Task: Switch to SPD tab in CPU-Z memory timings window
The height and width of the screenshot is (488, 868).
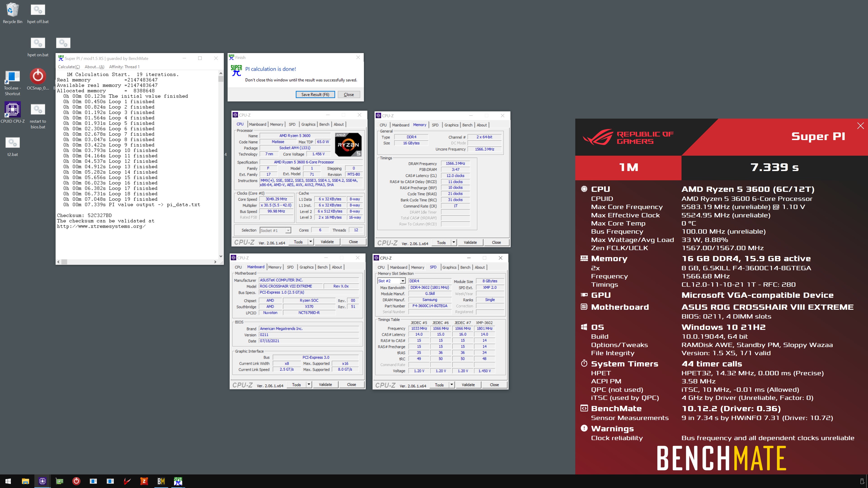Action: click(x=435, y=125)
